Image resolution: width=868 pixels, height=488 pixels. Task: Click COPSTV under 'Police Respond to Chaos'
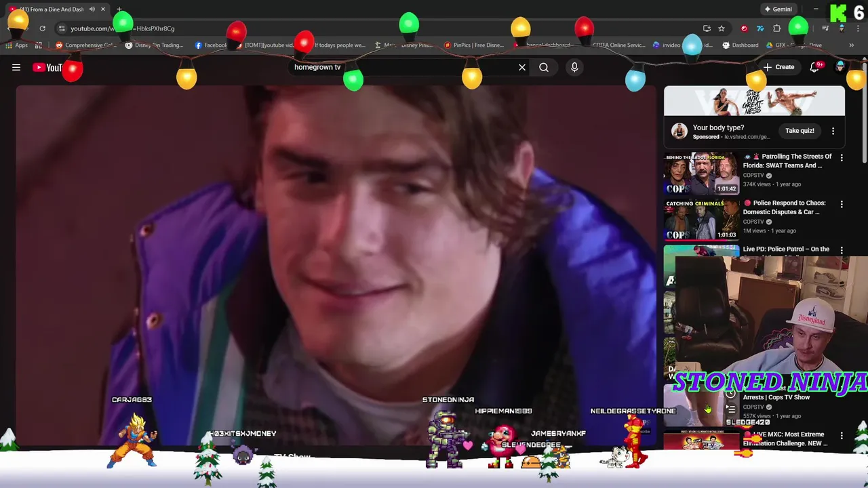tap(753, 222)
